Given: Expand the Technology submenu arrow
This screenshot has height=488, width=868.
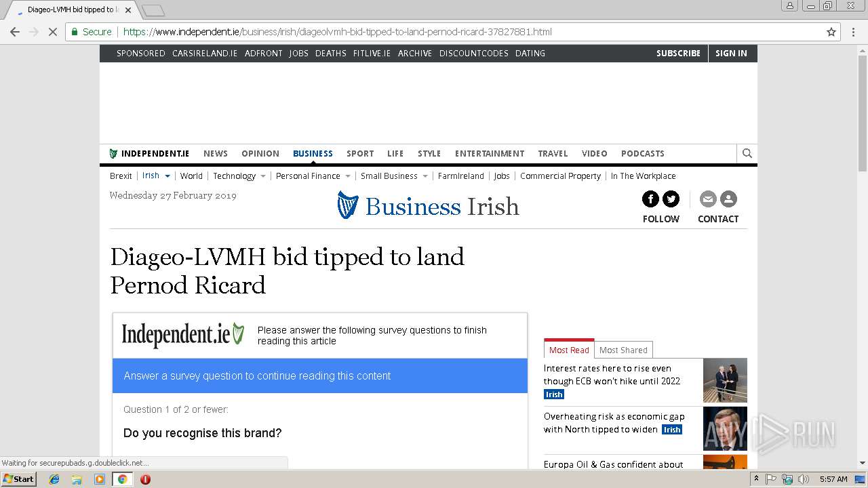Looking at the screenshot, I should click(263, 176).
